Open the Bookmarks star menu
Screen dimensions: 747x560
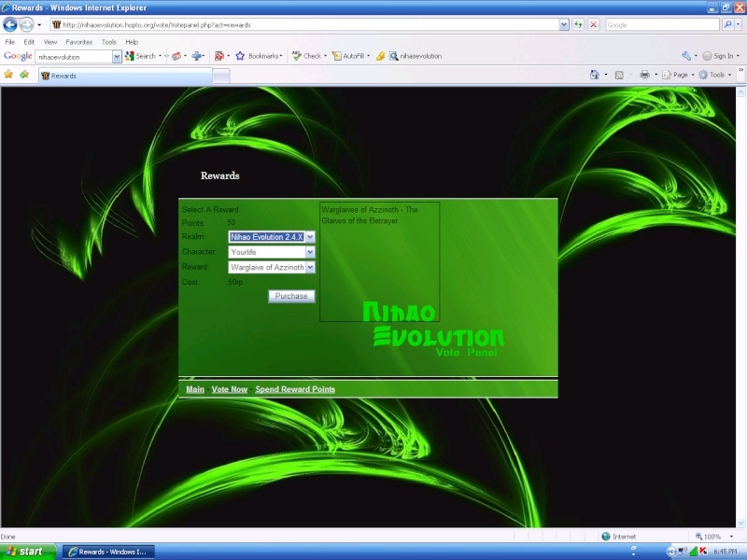click(x=260, y=56)
